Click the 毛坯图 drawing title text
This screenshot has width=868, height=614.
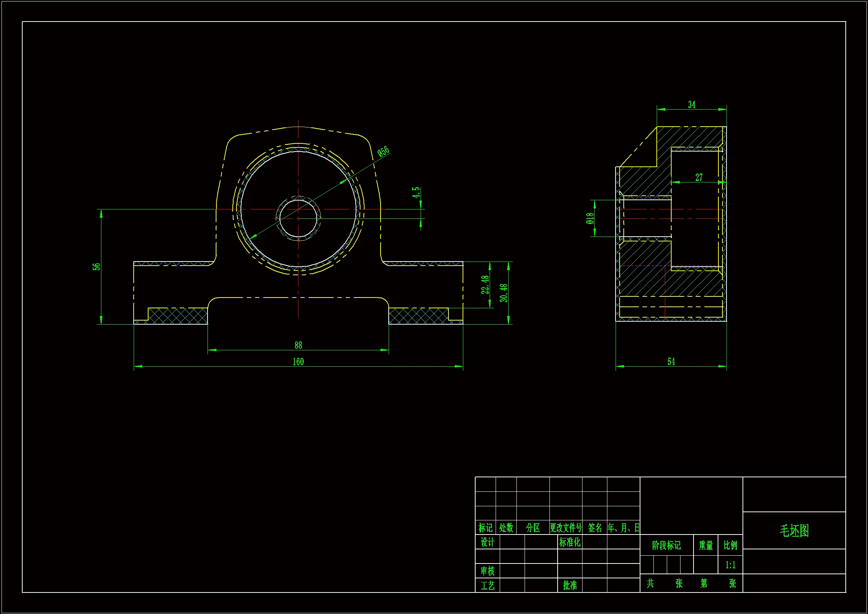(x=794, y=530)
